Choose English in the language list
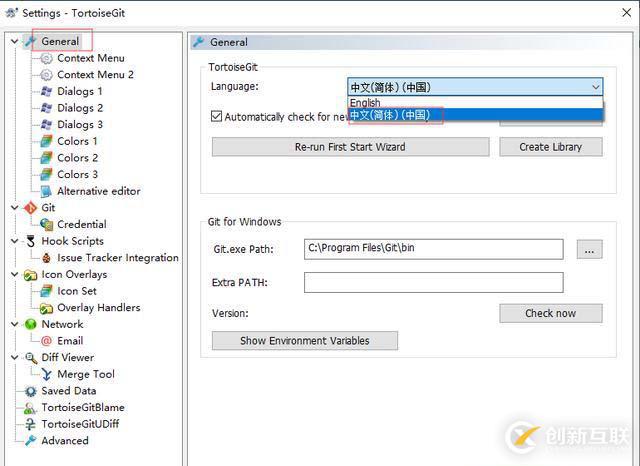640x466 pixels. [x=475, y=102]
